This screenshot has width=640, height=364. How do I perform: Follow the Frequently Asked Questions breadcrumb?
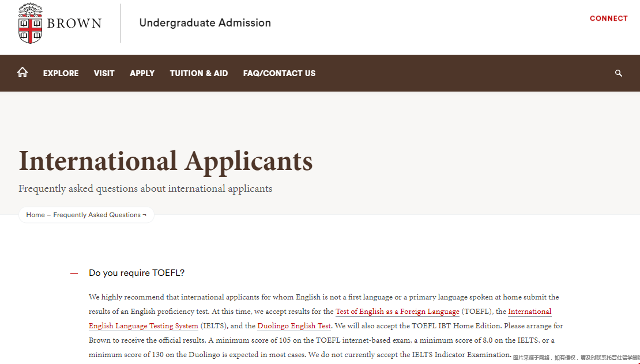(97, 215)
